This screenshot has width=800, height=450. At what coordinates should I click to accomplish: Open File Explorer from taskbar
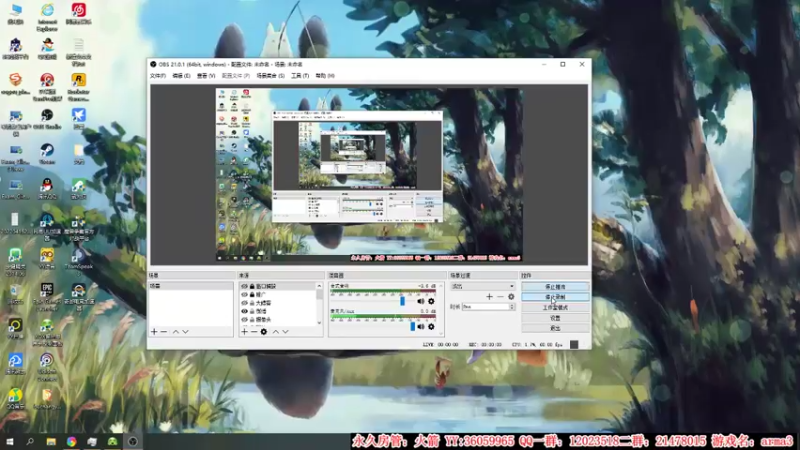point(51,441)
